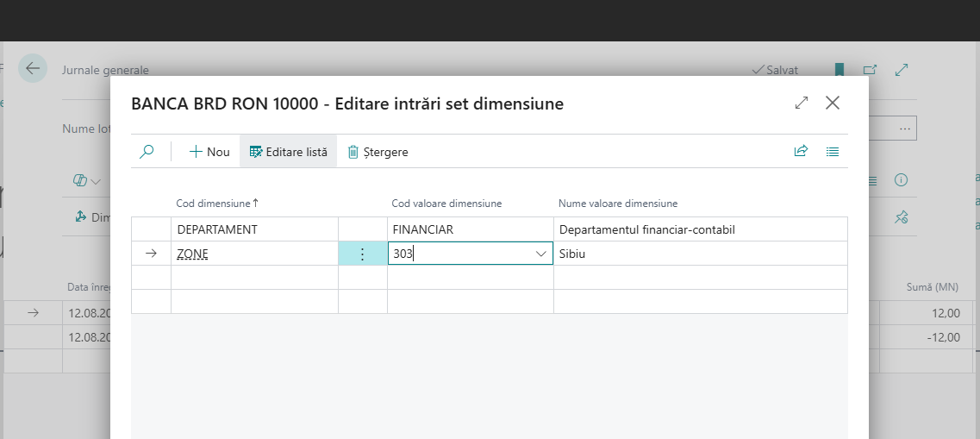Click the Nume valoare dimensiune column header

617,204
